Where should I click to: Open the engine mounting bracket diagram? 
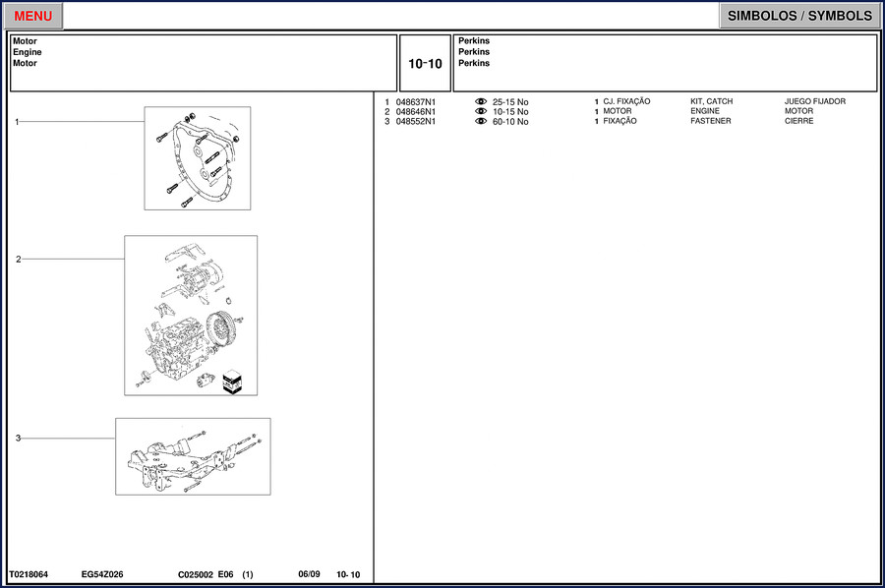(x=193, y=456)
